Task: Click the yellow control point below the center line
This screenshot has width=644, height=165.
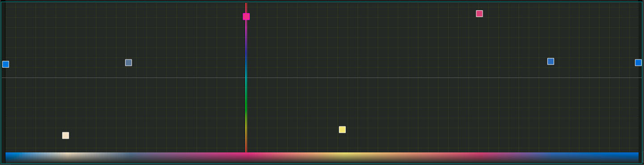Action: [x=342, y=130]
